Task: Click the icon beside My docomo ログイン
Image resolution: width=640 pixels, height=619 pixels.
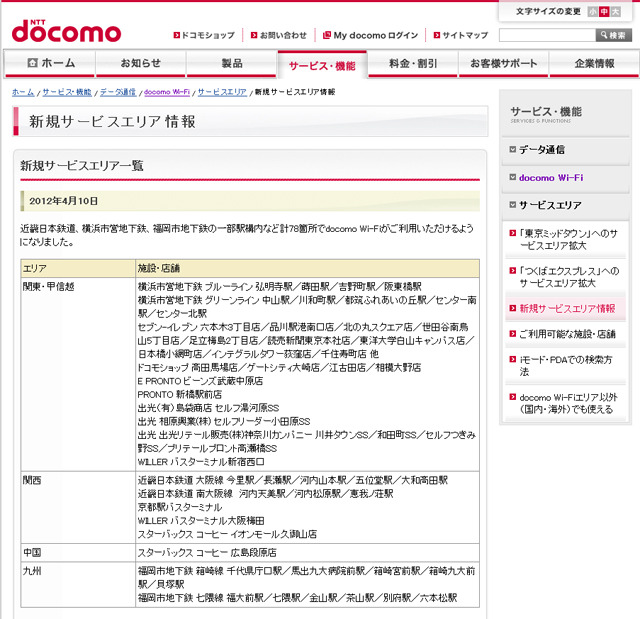Action: point(327,35)
